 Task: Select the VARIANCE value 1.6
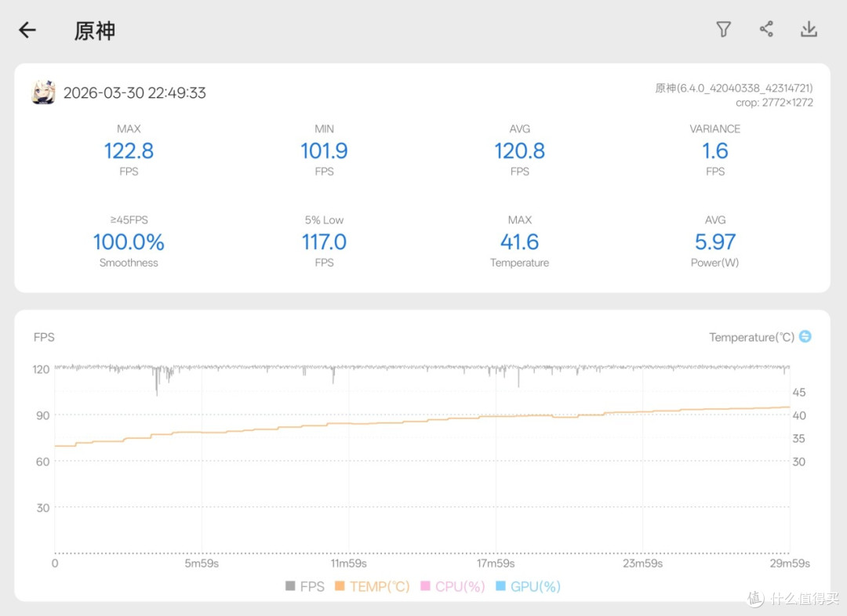tap(714, 150)
